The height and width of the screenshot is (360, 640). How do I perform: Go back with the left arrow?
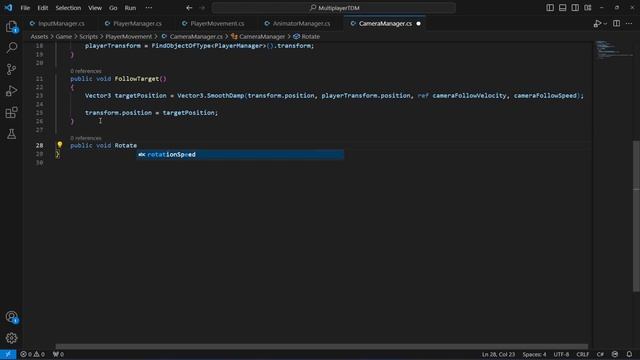pos(189,8)
